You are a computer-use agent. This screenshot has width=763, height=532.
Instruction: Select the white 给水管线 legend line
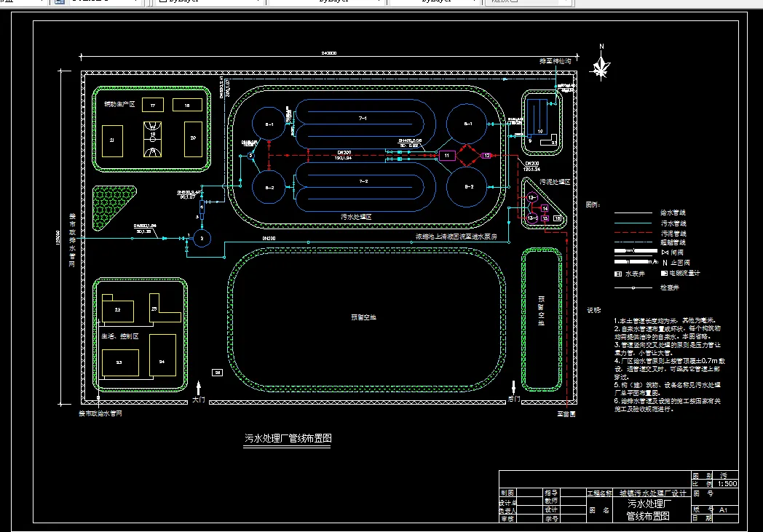click(x=633, y=213)
